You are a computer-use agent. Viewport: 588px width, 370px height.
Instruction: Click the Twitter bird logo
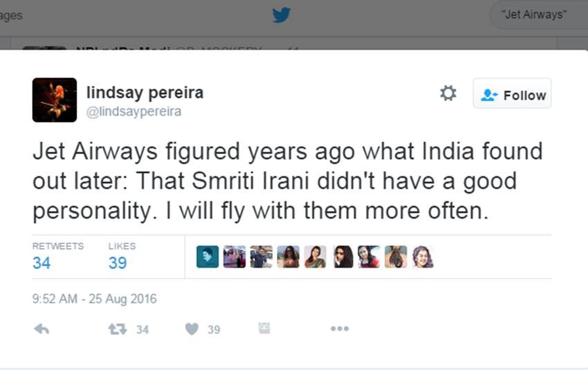point(282,15)
